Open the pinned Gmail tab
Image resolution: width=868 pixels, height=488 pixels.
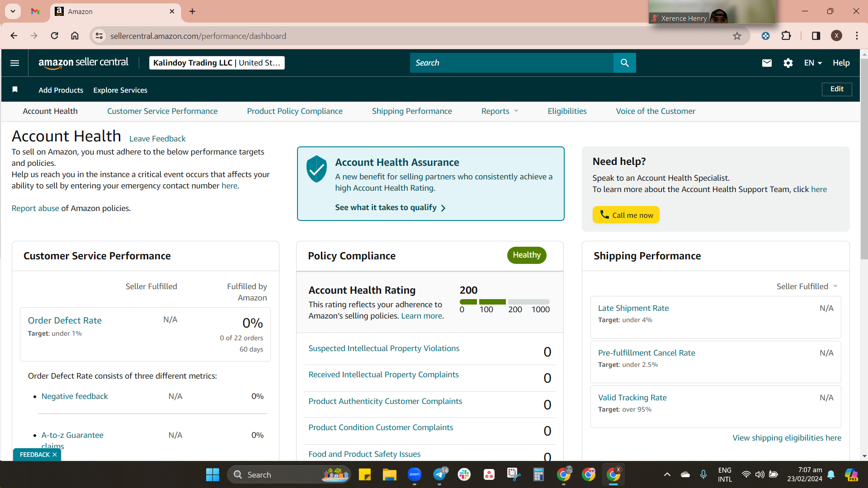[35, 11]
